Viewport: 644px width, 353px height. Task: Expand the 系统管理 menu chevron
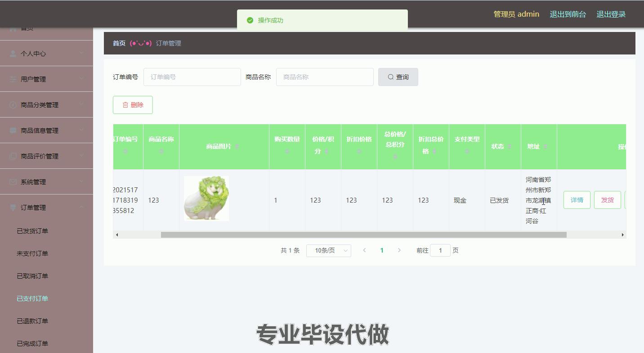tap(81, 181)
